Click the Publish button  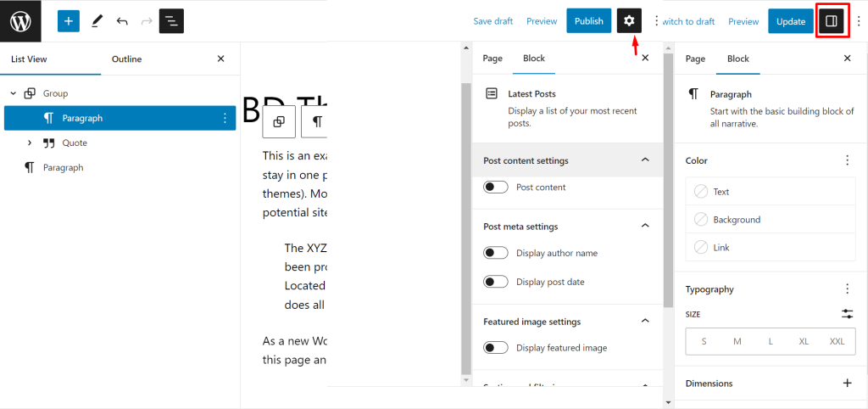(x=588, y=21)
